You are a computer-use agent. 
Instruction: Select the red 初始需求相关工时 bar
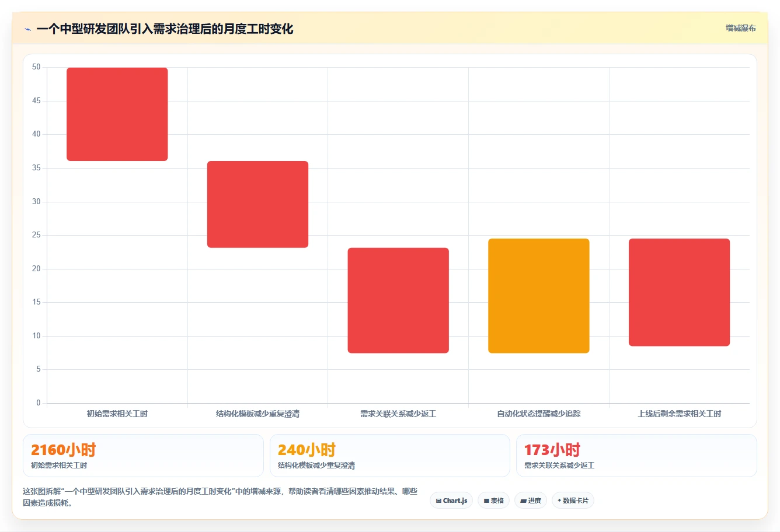tap(117, 114)
